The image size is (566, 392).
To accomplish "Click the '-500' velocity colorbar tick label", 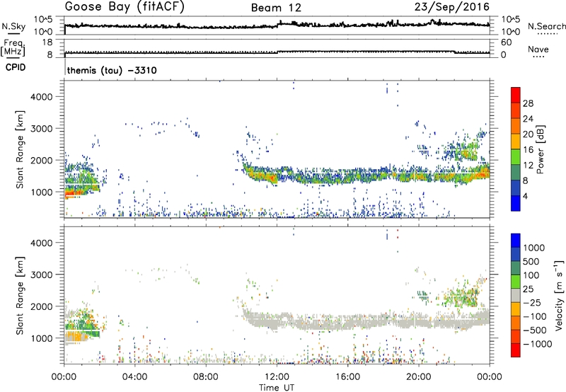I will [535, 330].
